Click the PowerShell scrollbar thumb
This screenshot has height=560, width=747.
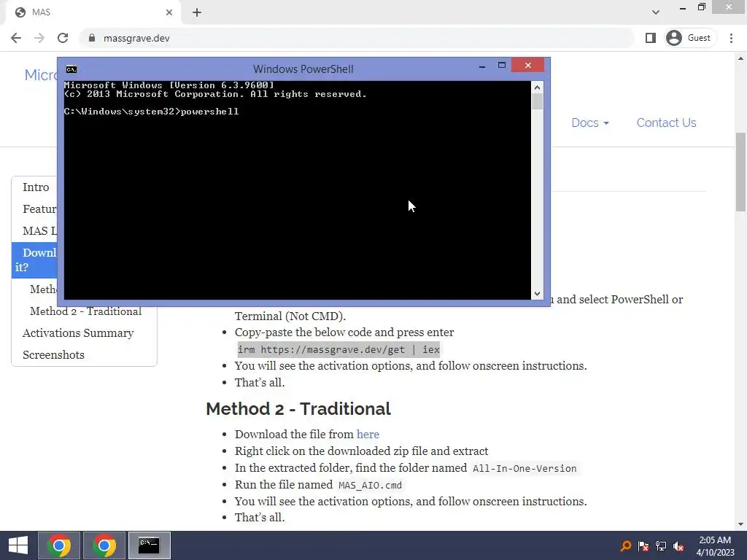click(x=538, y=101)
